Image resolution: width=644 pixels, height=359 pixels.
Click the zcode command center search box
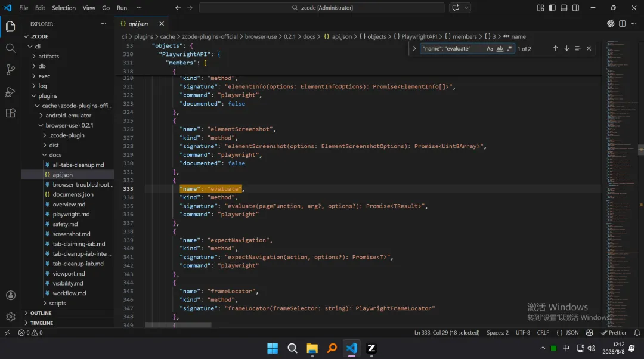click(321, 8)
